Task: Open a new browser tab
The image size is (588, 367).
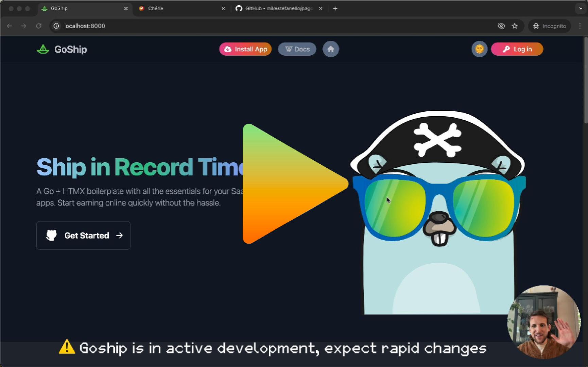Action: pyautogui.click(x=335, y=8)
